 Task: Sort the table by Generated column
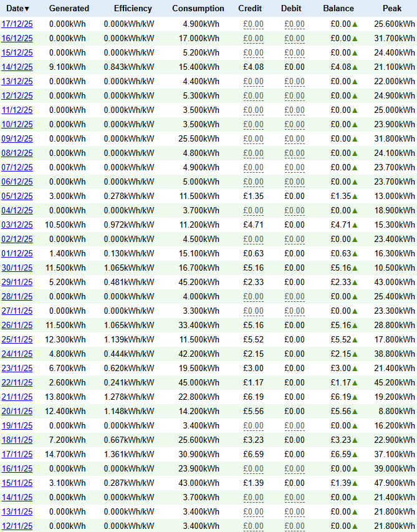coord(69,9)
